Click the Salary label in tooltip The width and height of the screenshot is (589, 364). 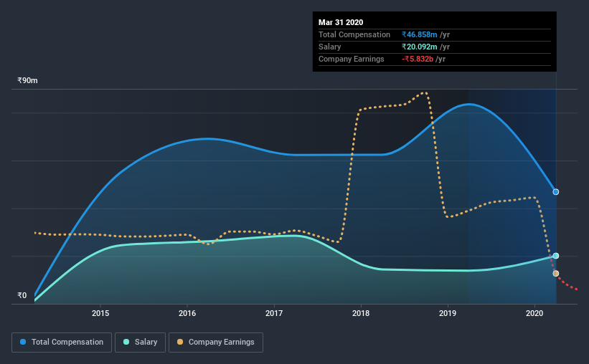pyautogui.click(x=329, y=47)
